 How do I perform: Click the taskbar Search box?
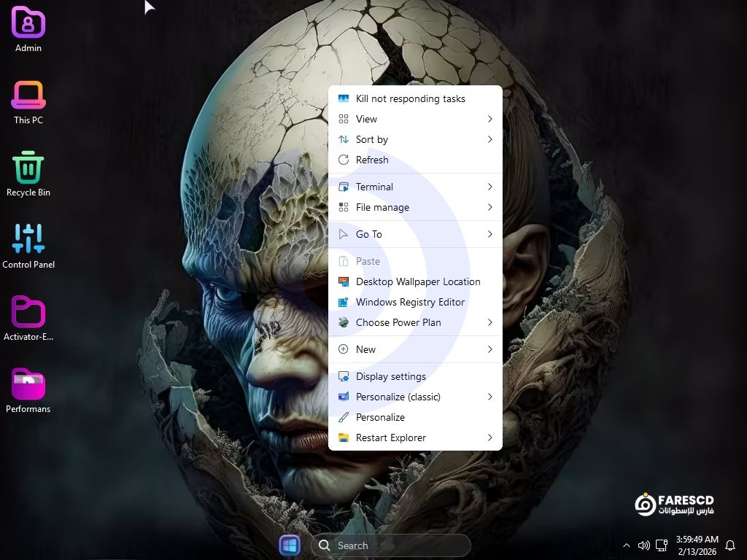point(391,545)
